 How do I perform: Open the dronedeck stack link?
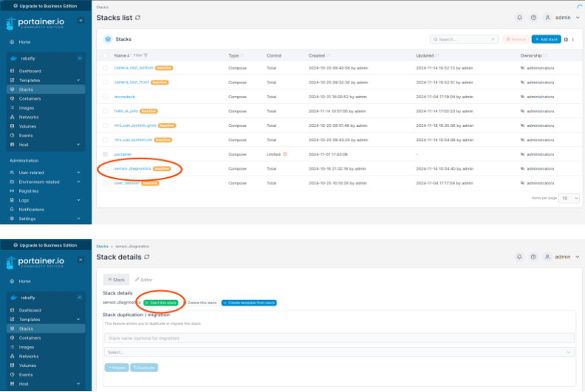click(125, 97)
